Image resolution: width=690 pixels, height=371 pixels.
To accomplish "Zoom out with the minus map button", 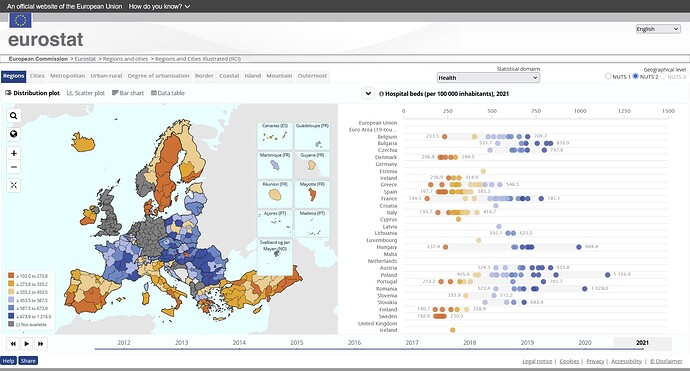I will (14, 167).
